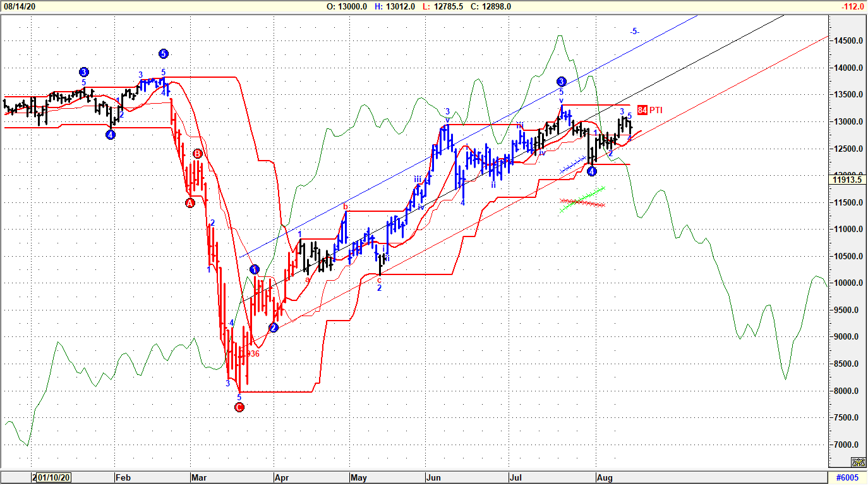This screenshot has height=485, width=868.
Task: Click the Apr label on the time axis
Action: click(x=280, y=477)
